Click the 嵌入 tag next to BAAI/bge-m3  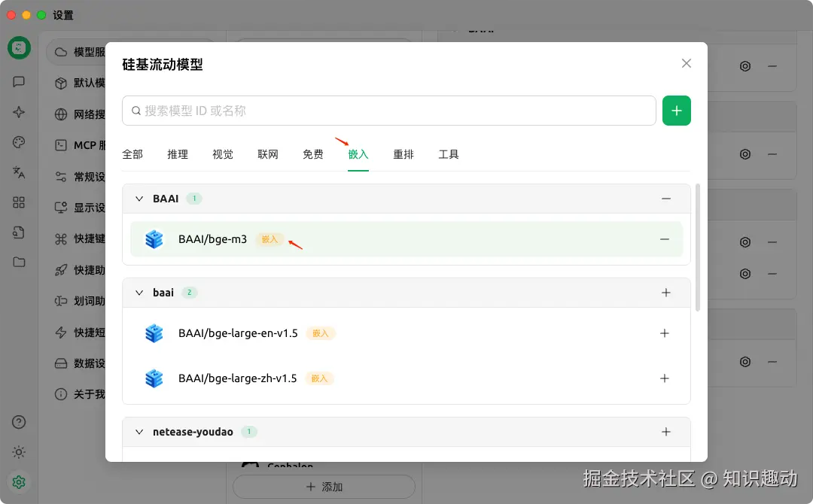[269, 239]
